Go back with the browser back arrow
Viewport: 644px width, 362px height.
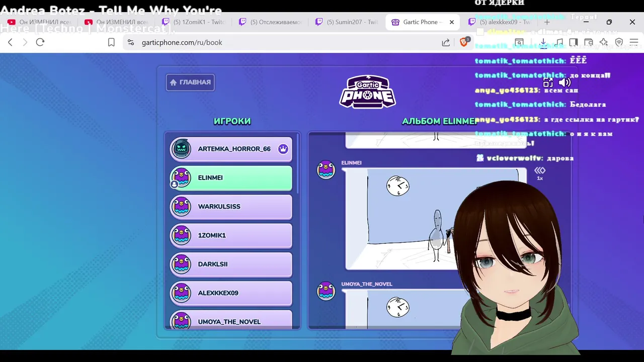tap(10, 42)
